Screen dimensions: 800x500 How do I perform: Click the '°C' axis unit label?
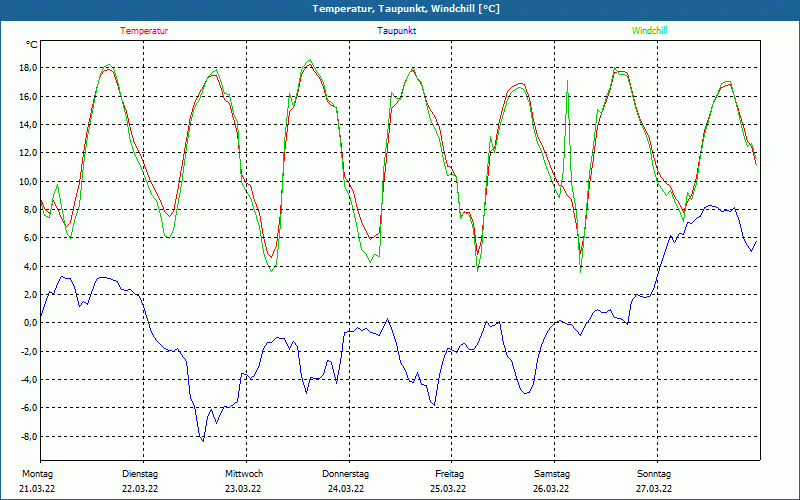pyautogui.click(x=31, y=45)
